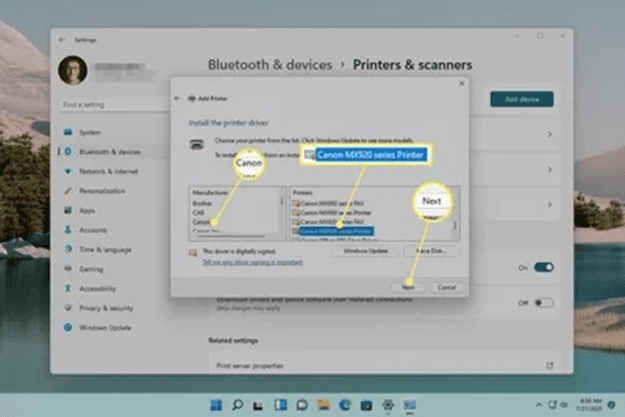Image resolution: width=625 pixels, height=417 pixels.
Task: Launch Microsoft Edge from taskbar
Action: [345, 405]
